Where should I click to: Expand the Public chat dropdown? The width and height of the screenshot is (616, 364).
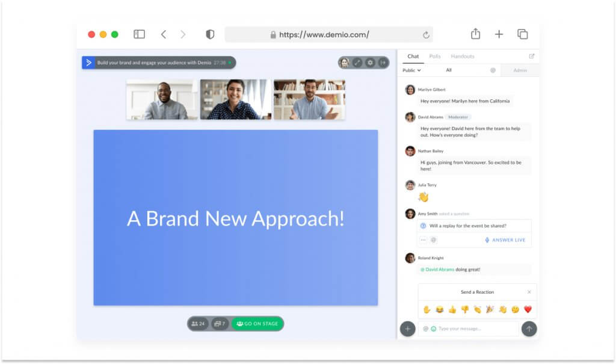(411, 70)
